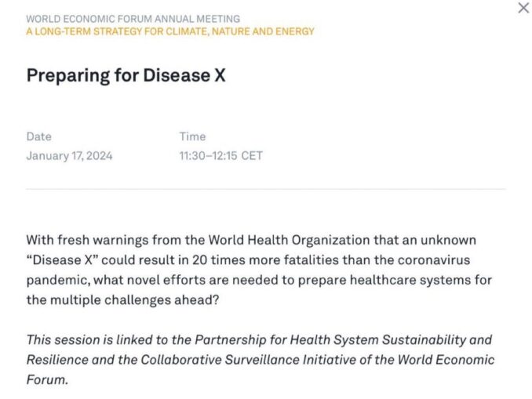Image resolution: width=532 pixels, height=399 pixels.
Task: Click the World Economic Forum Annual Meeting header
Action: 133,19
